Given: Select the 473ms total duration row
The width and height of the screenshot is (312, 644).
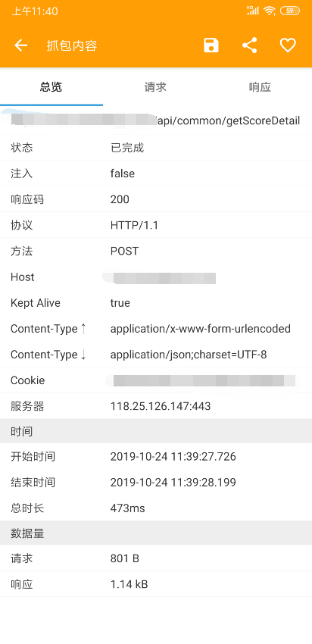Looking at the screenshot, I should coord(156,508).
